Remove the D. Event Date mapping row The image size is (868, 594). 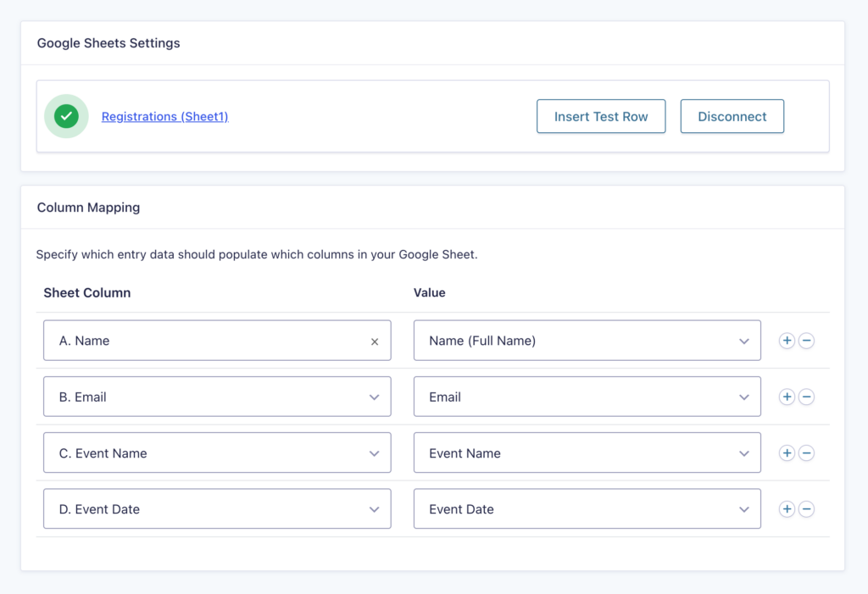point(807,508)
